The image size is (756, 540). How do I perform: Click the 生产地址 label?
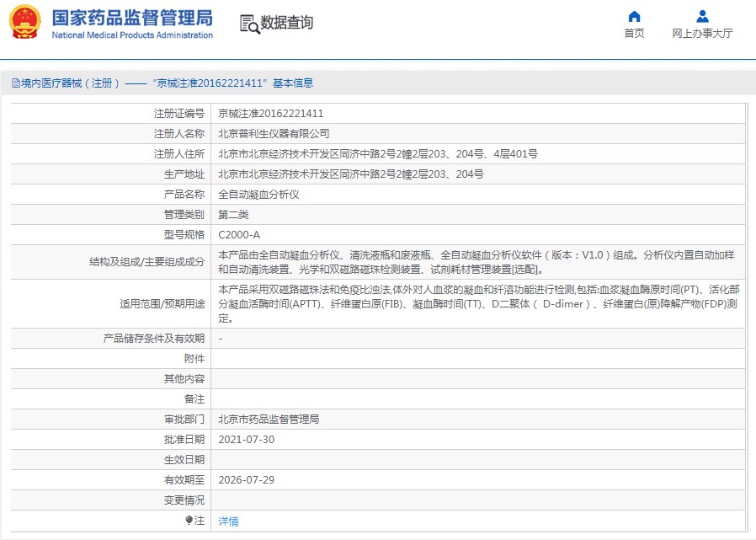coord(184,174)
